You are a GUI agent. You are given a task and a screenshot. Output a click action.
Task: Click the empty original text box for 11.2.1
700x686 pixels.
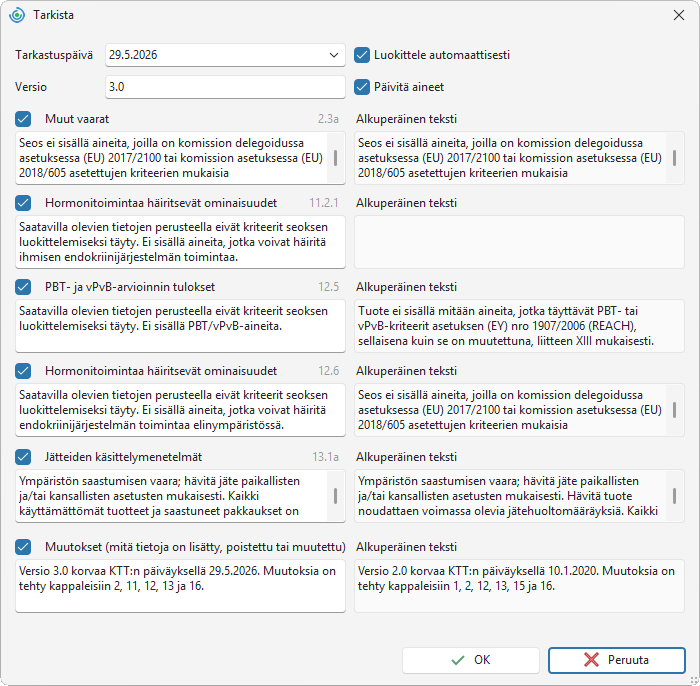[519, 242]
